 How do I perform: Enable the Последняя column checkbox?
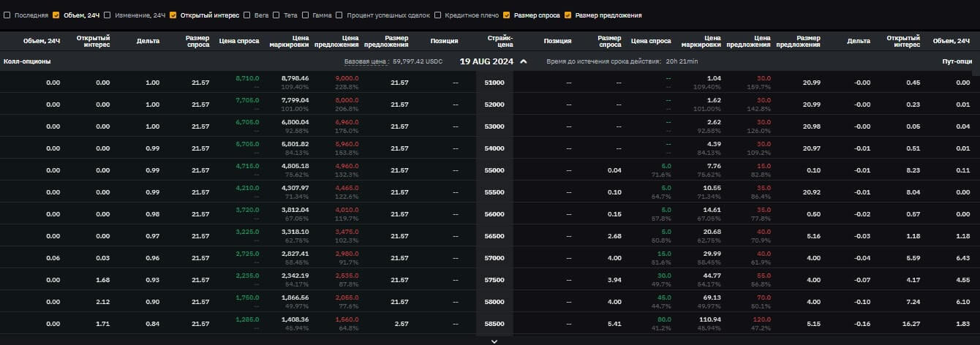7,15
